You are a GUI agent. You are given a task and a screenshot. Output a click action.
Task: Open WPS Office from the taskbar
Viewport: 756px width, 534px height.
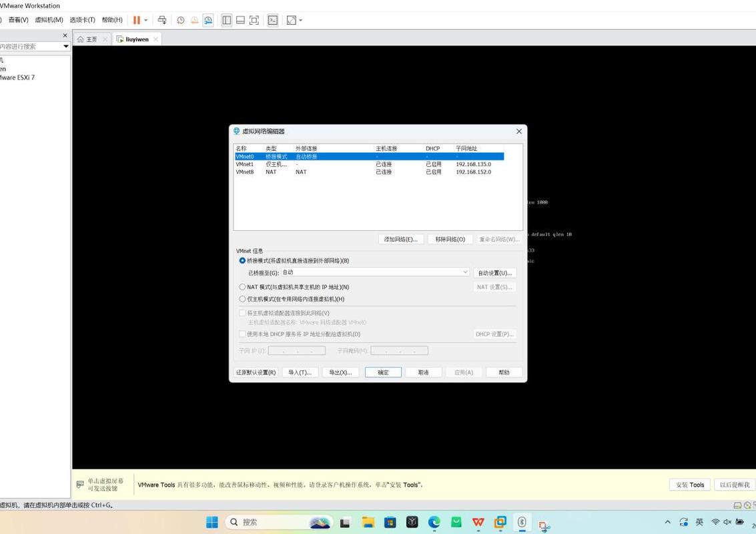coord(478,522)
